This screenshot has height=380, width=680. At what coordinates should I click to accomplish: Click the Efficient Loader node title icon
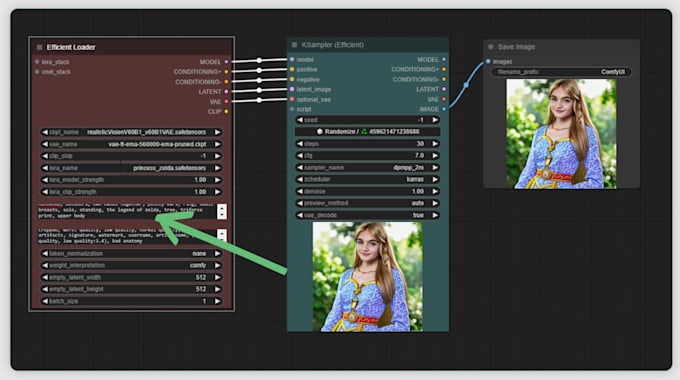click(x=39, y=47)
